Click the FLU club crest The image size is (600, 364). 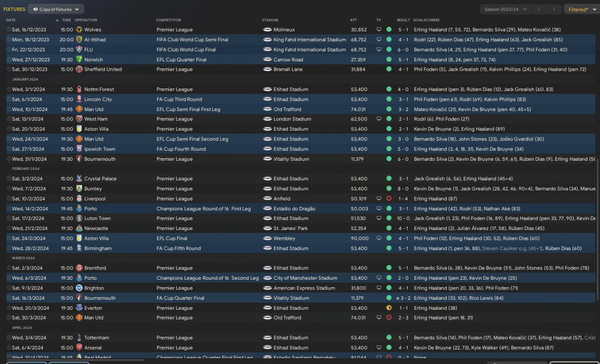(79, 50)
